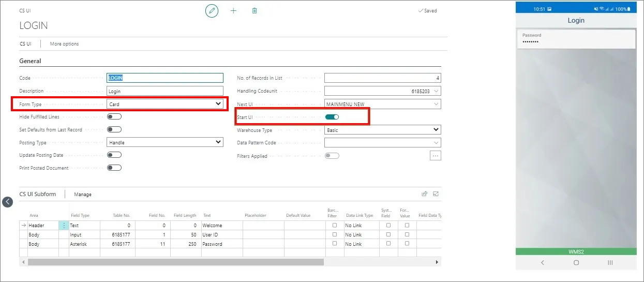
Task: Tap the Android back navigation icon
Action: (542, 263)
